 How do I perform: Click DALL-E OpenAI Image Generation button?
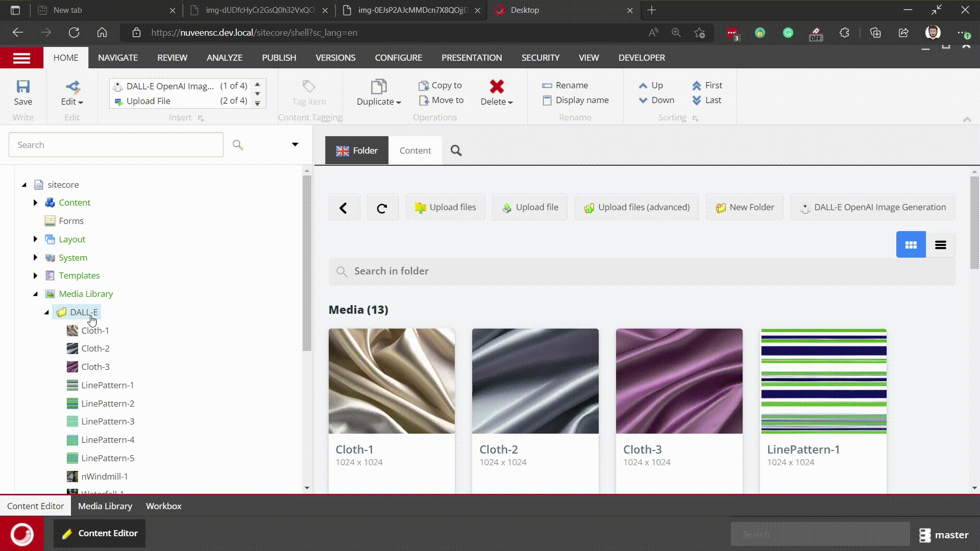click(873, 208)
